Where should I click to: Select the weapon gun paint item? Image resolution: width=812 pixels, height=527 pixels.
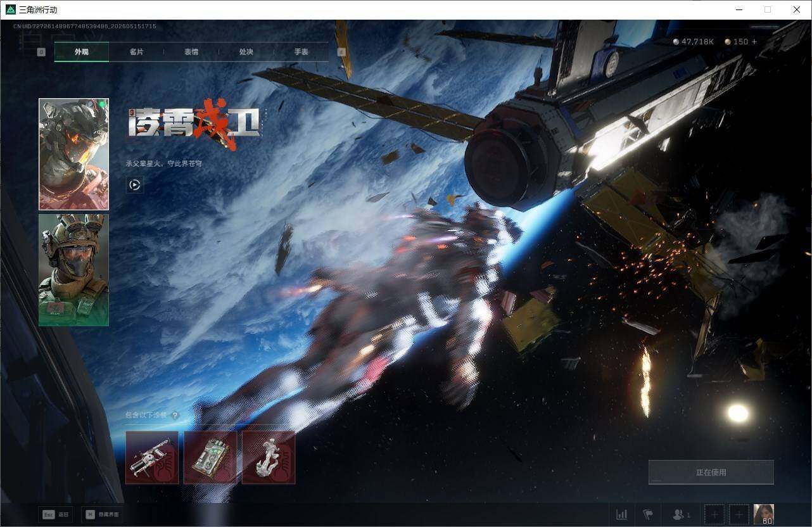pyautogui.click(x=152, y=457)
